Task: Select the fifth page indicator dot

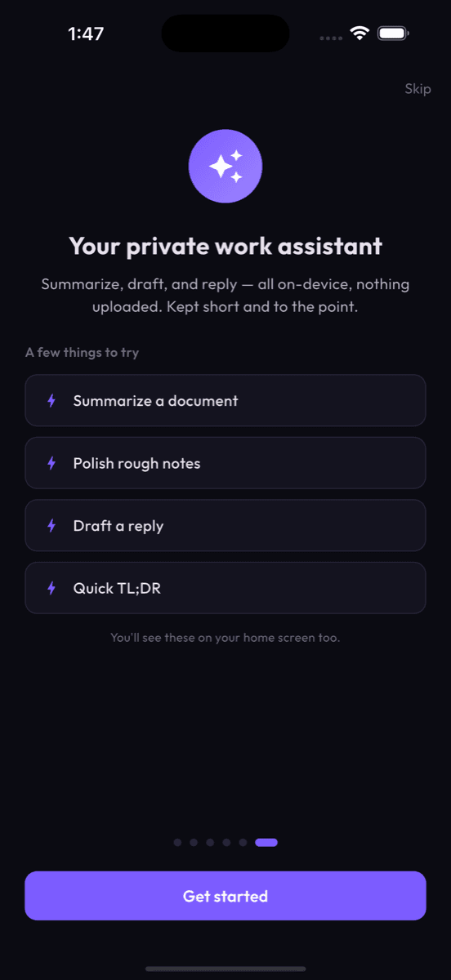Action: pyautogui.click(x=243, y=842)
